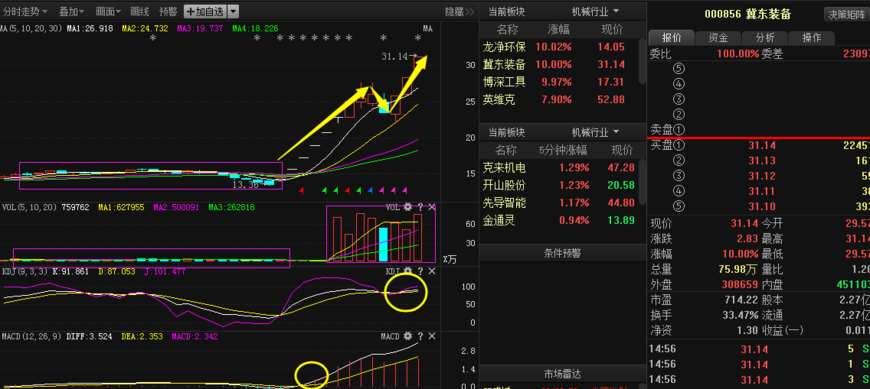The width and height of the screenshot is (870, 389).
Task: Expand arrow next to 加自选 button
Action: click(x=234, y=11)
